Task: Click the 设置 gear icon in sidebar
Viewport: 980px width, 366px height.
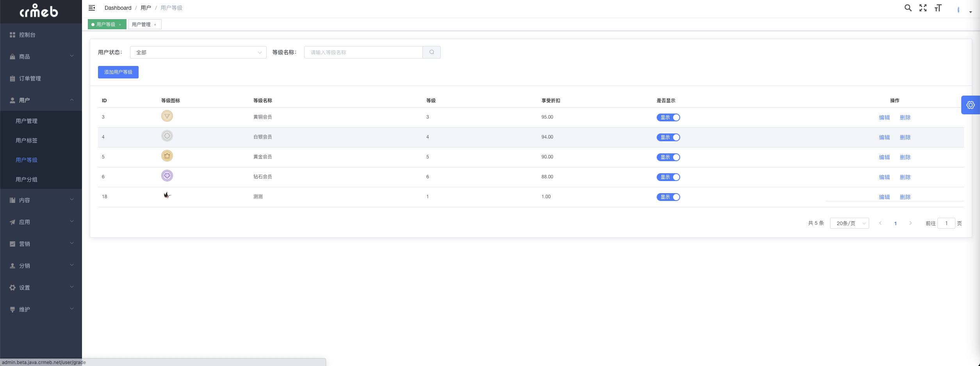Action: tap(12, 288)
